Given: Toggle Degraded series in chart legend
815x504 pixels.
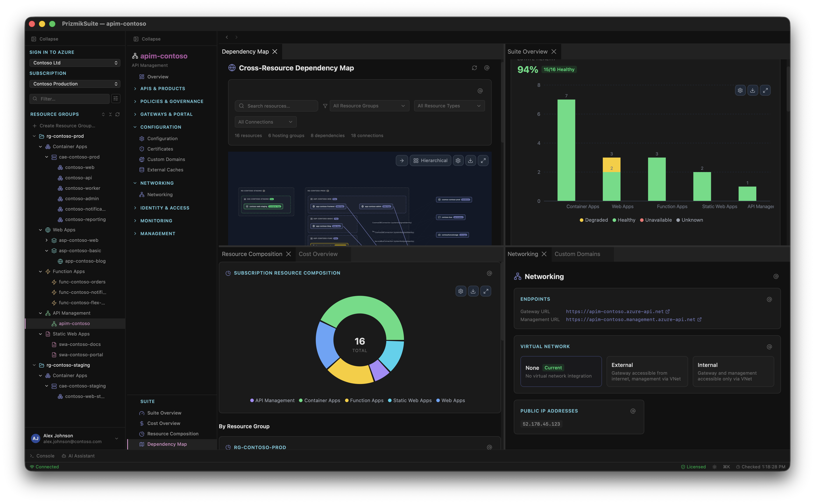Looking at the screenshot, I should coord(594,220).
